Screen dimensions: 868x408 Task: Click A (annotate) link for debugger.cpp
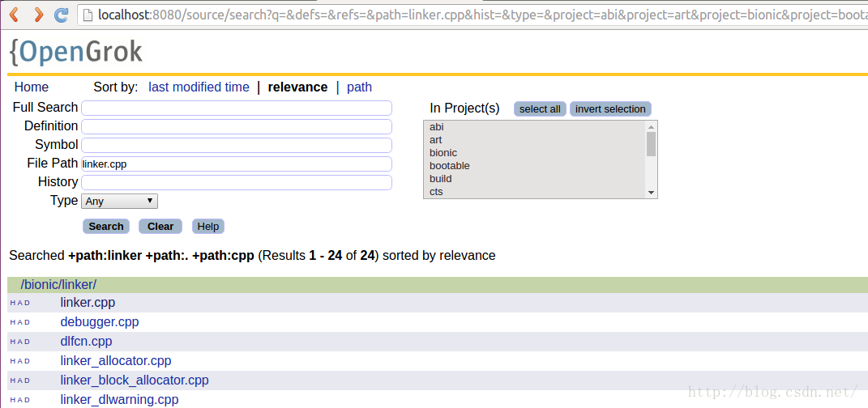[x=20, y=322]
